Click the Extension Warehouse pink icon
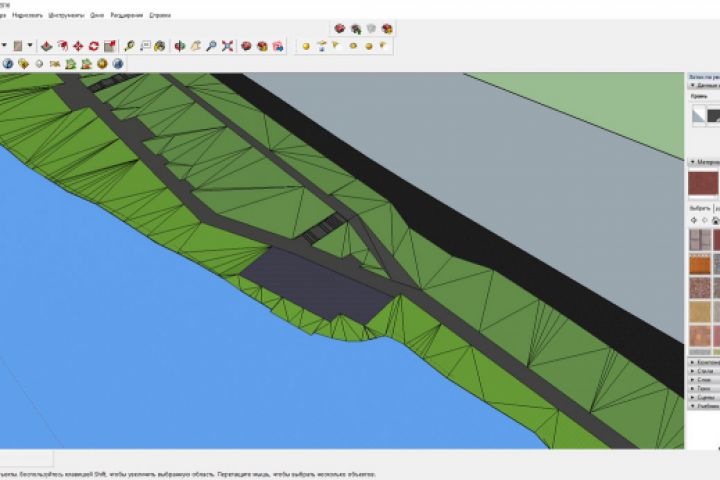Screen dimensions: 720x480 tap(278, 46)
